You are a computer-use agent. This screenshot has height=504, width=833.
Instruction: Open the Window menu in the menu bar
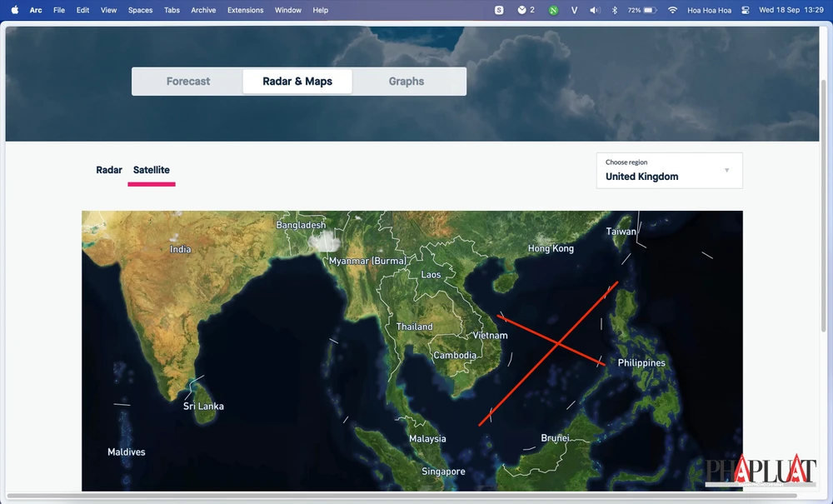287,10
